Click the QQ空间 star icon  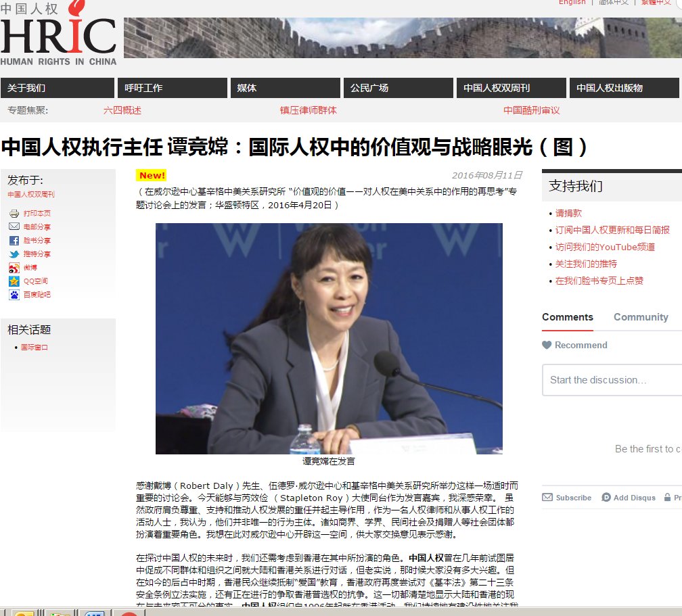pyautogui.click(x=14, y=281)
